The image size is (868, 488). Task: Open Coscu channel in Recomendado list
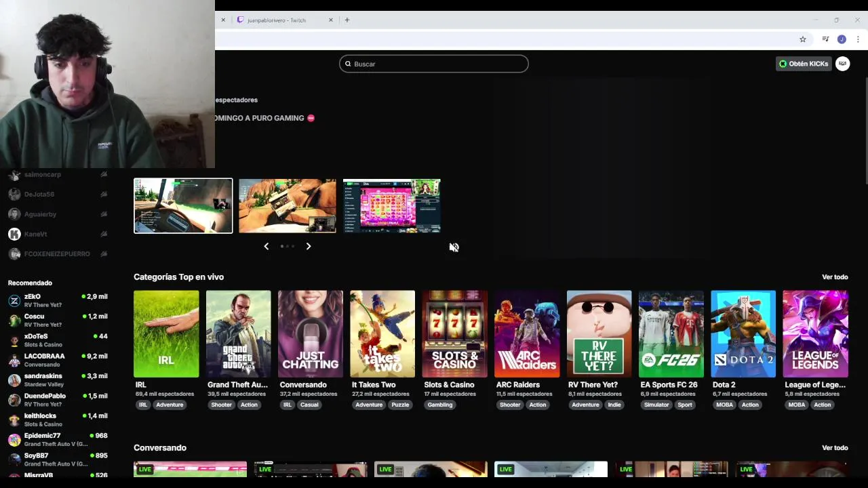pos(58,321)
